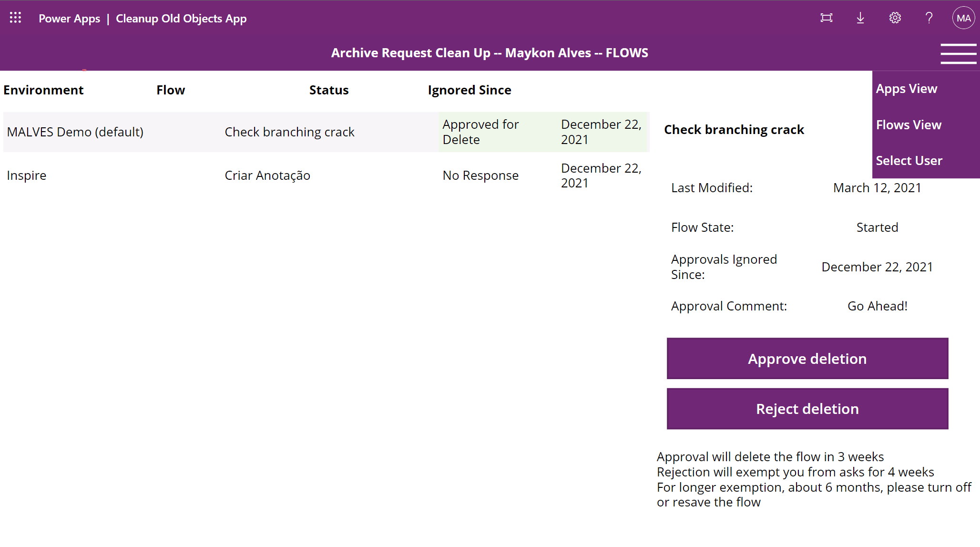Click the help question mark icon

click(x=929, y=18)
